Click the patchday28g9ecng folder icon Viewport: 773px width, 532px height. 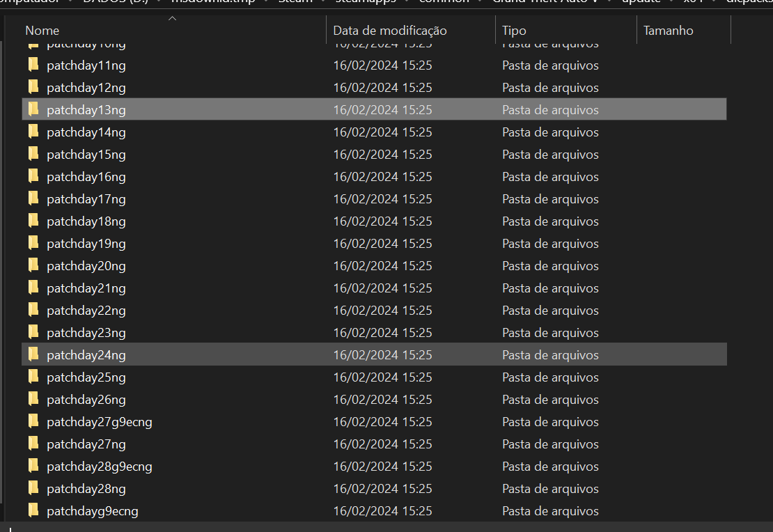pyautogui.click(x=33, y=467)
